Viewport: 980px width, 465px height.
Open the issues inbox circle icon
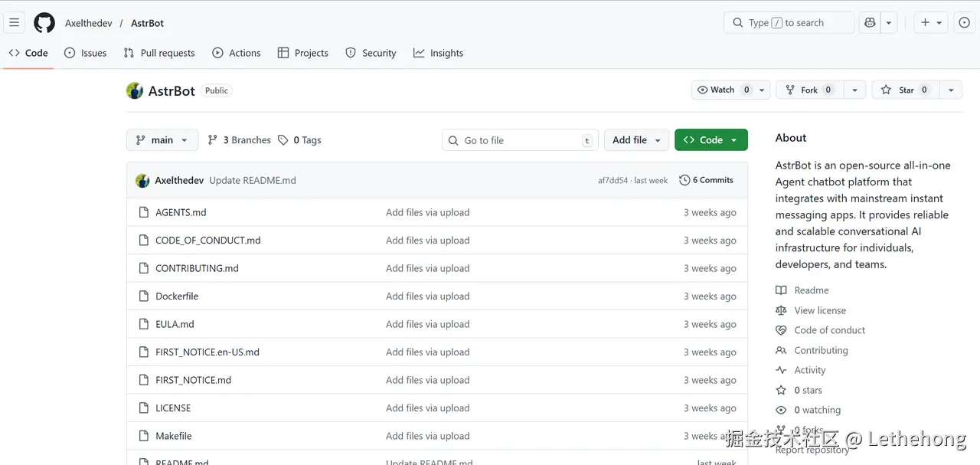point(964,23)
